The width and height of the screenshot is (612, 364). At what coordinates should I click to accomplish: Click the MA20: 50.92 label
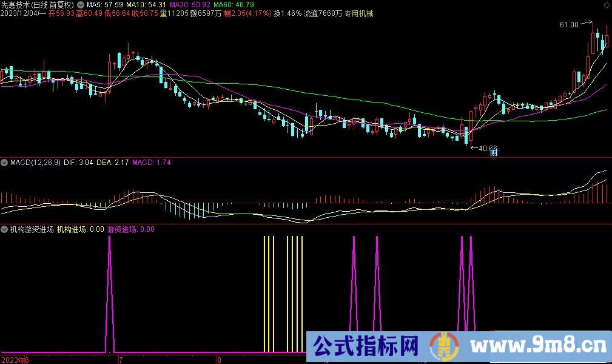point(190,5)
